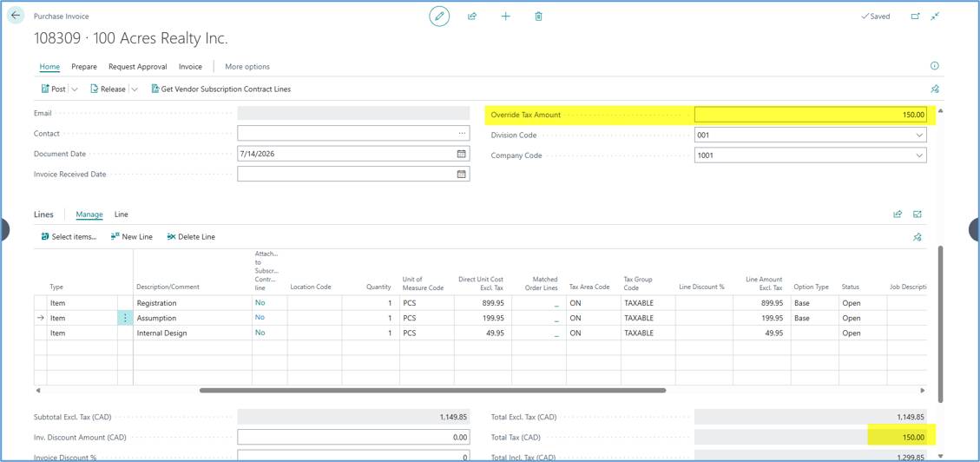
Task: Click the Status cell for Internal Design
Action: point(862,333)
